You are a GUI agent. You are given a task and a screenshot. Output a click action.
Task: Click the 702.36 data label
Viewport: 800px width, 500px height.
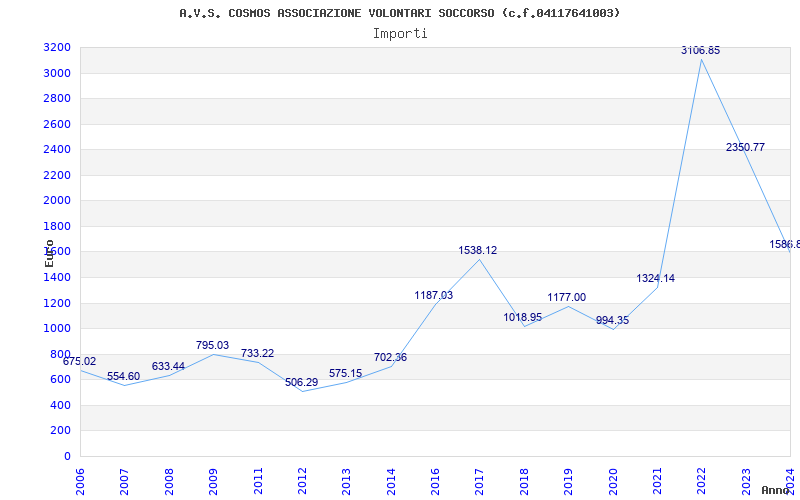click(390, 358)
